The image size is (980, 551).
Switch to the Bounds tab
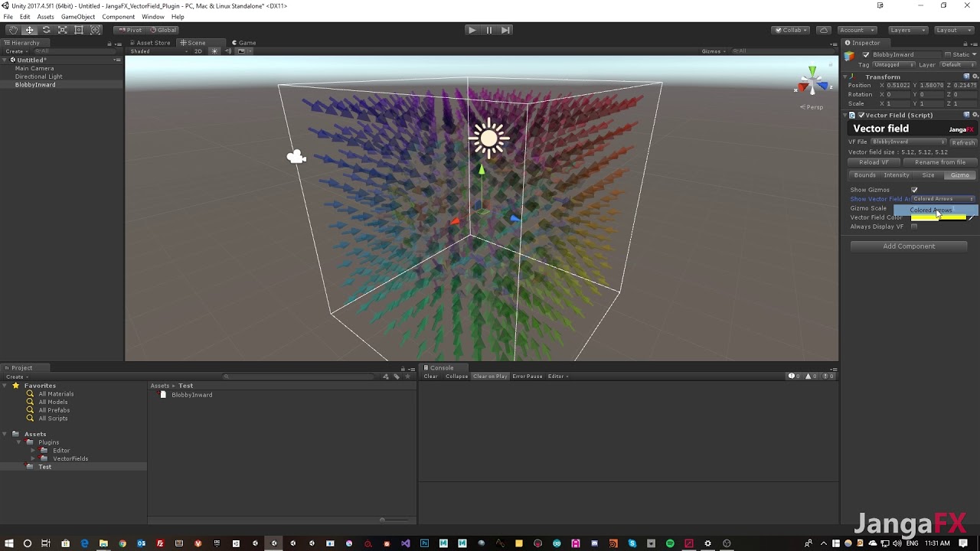pos(865,175)
